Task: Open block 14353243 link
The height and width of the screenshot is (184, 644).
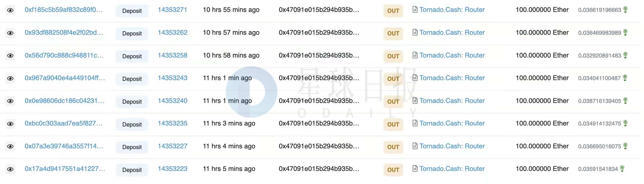Action: coord(173,78)
